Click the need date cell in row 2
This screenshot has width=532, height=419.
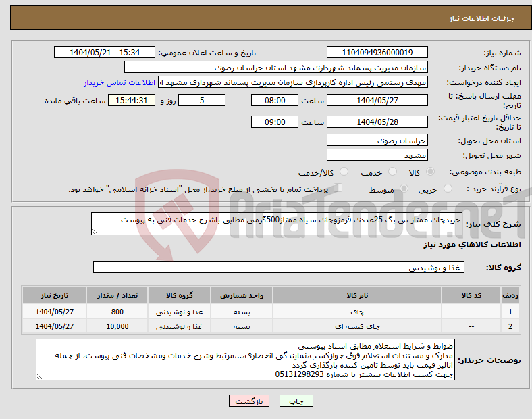click(x=54, y=326)
